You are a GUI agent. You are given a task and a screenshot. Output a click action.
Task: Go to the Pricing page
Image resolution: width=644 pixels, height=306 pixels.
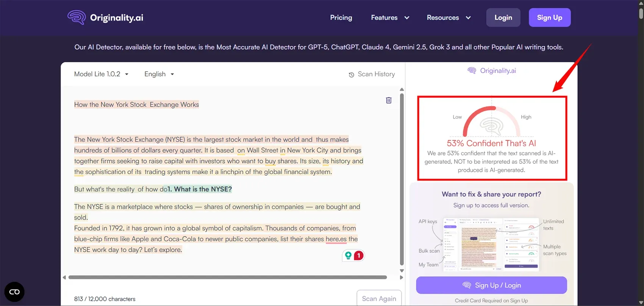pyautogui.click(x=341, y=18)
